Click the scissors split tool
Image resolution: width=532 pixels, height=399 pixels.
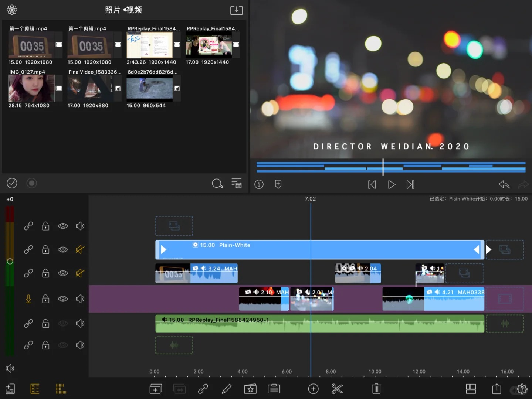337,389
